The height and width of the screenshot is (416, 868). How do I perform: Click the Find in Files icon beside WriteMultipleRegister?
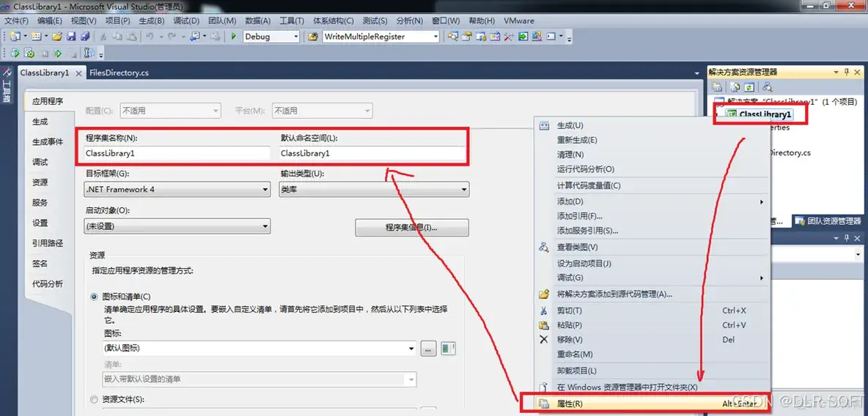click(312, 37)
